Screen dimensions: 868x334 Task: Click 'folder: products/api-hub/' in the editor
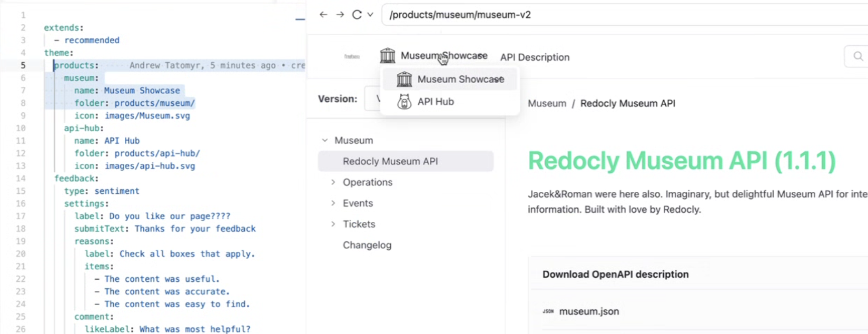(137, 153)
